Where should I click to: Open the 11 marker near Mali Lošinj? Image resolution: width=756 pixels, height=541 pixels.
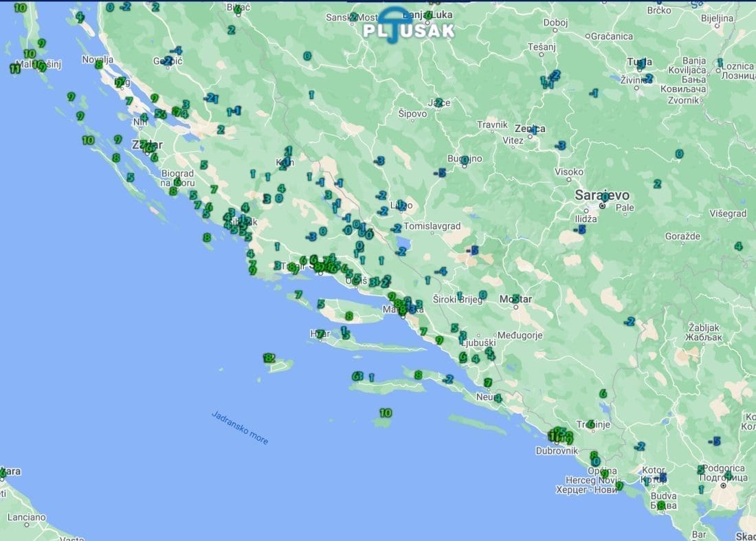point(14,69)
